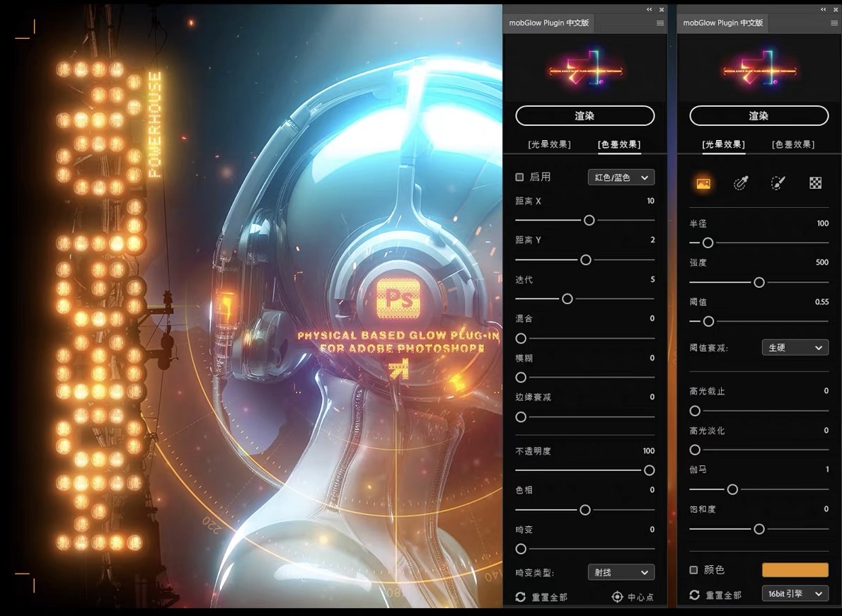This screenshot has height=616, width=842.
Task: Collapse the right panel with double-arrow toggle
Action: pos(822,9)
